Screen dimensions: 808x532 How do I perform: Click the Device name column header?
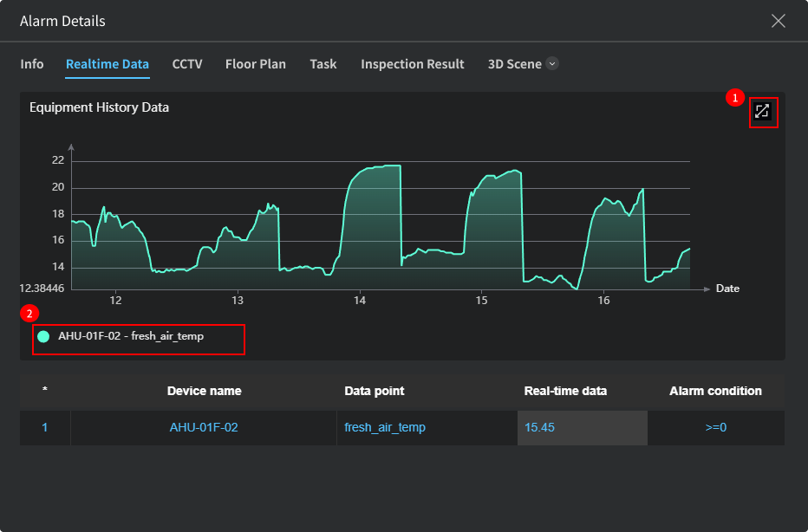coord(204,391)
